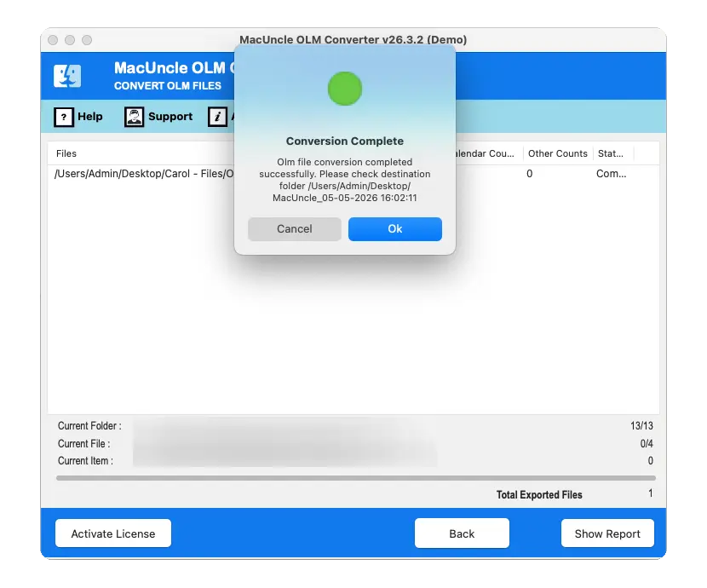
Task: Click the Support agent icon
Action: point(134,118)
